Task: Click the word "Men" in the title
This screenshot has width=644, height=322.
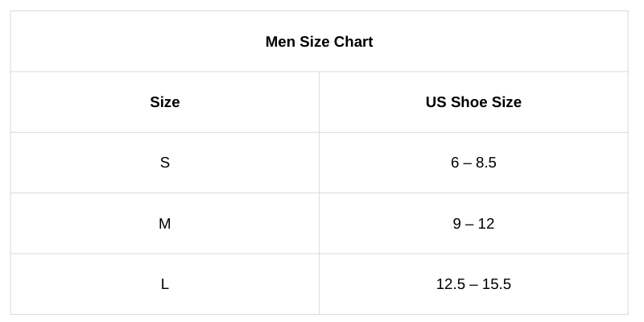Action: tap(280, 42)
